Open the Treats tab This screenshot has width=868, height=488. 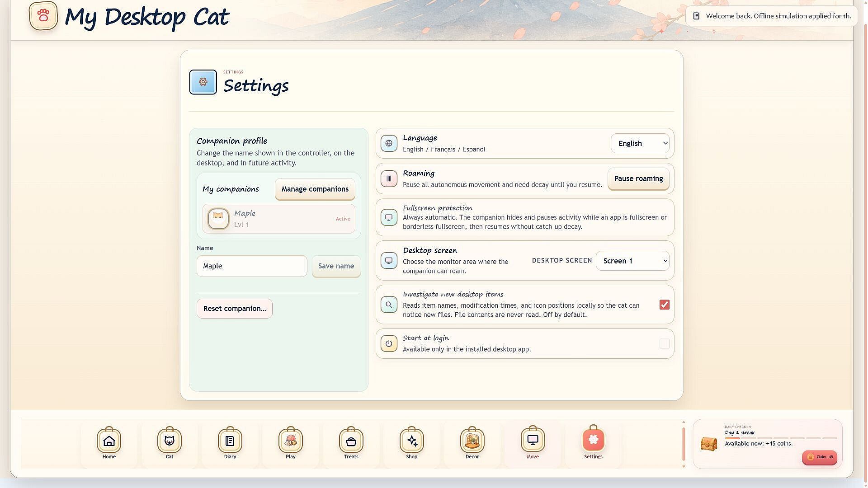pyautogui.click(x=351, y=443)
